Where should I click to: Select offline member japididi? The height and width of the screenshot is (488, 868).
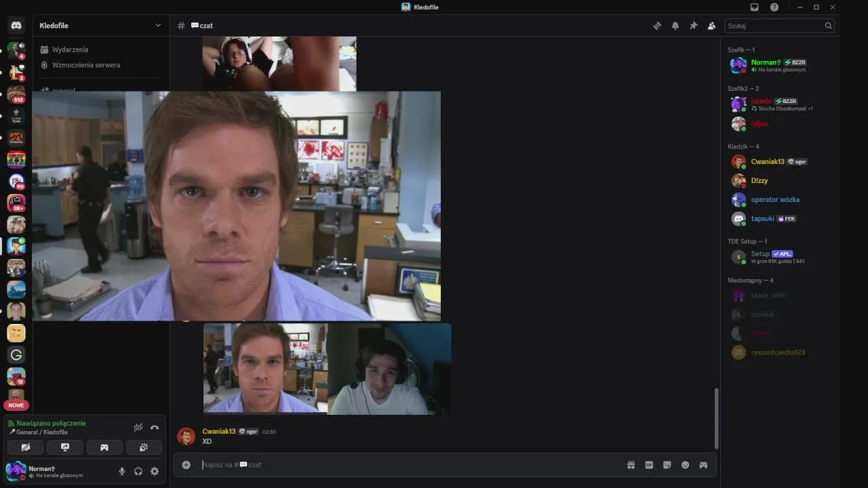pyautogui.click(x=780, y=314)
